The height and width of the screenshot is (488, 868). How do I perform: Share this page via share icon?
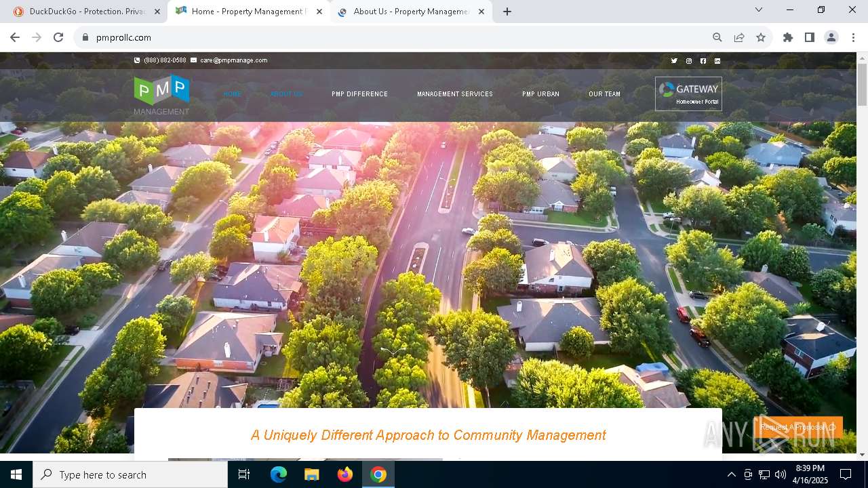739,37
